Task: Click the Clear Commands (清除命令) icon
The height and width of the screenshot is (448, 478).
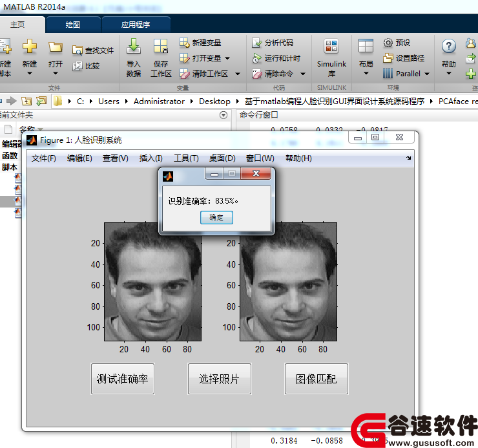Action: pyautogui.click(x=256, y=74)
